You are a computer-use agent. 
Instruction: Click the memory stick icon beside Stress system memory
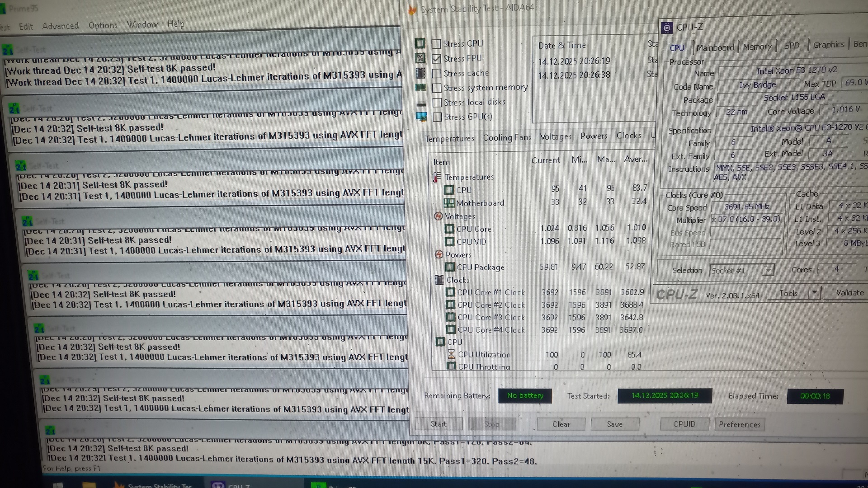(x=420, y=87)
